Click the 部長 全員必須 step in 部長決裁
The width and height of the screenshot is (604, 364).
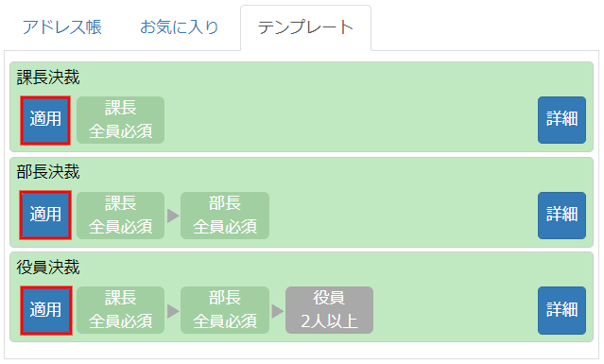225,216
